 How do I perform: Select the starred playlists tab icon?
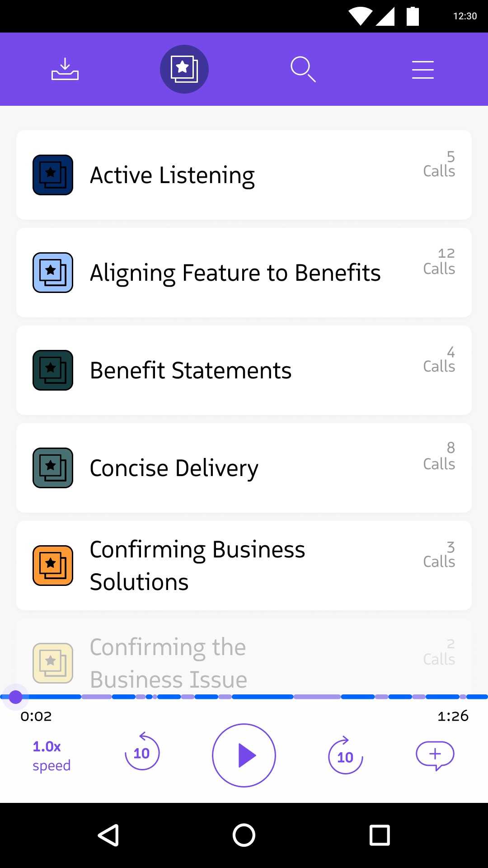184,69
